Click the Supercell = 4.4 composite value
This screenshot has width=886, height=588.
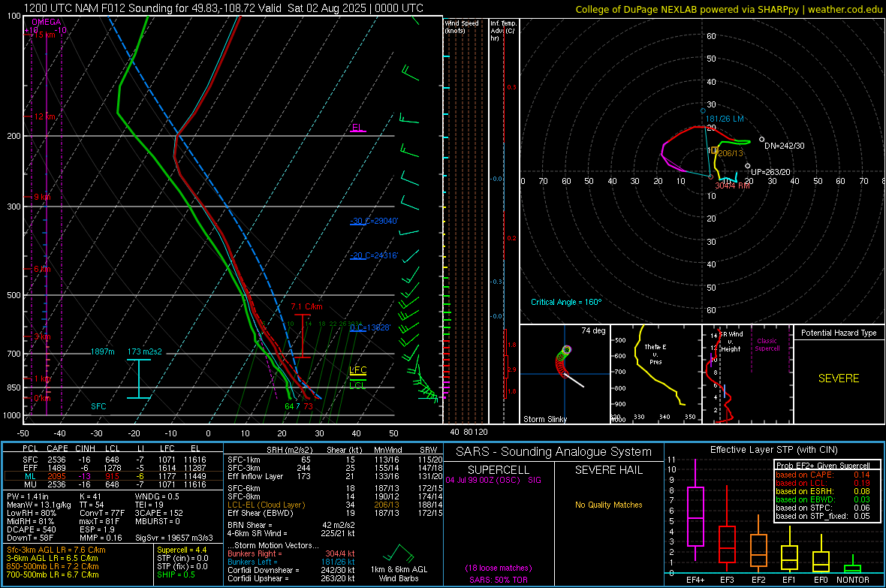click(x=182, y=550)
